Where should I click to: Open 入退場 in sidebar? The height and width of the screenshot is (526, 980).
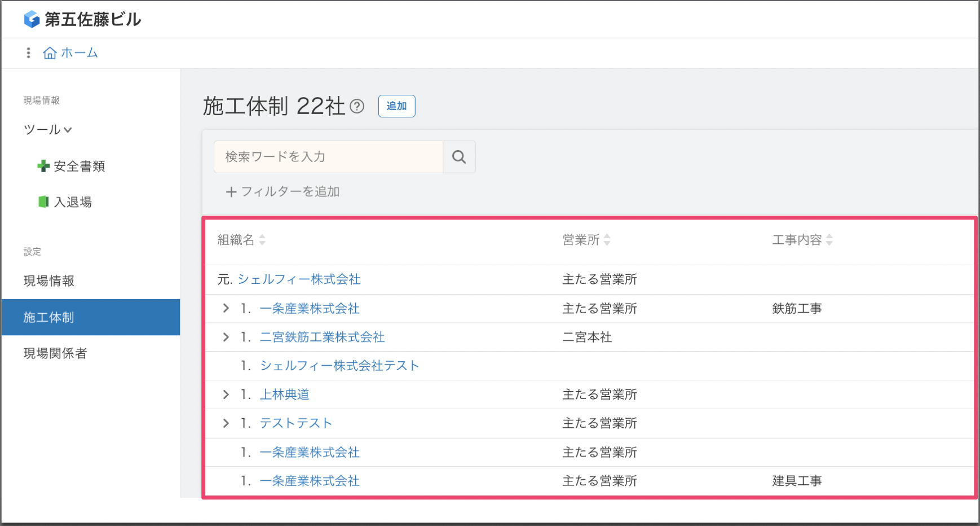click(x=73, y=202)
